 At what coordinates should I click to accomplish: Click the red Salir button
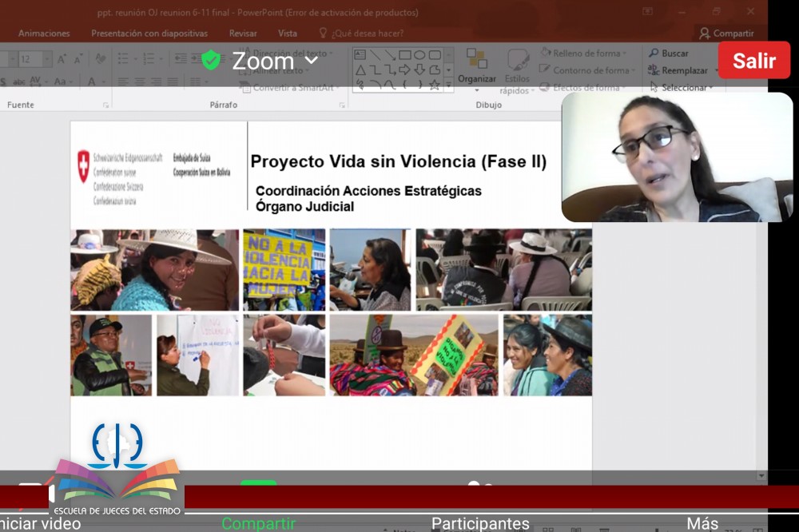point(753,61)
